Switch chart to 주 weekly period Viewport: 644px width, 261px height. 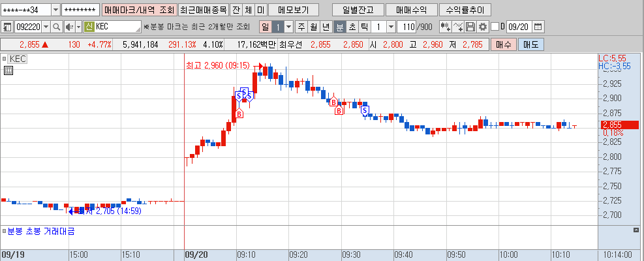tap(301, 27)
